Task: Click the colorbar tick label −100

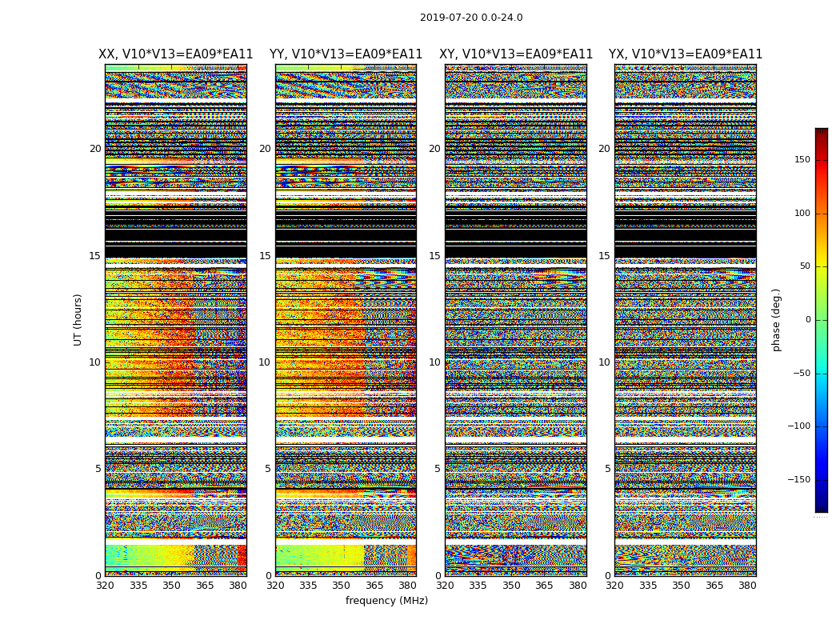Action: pos(799,426)
